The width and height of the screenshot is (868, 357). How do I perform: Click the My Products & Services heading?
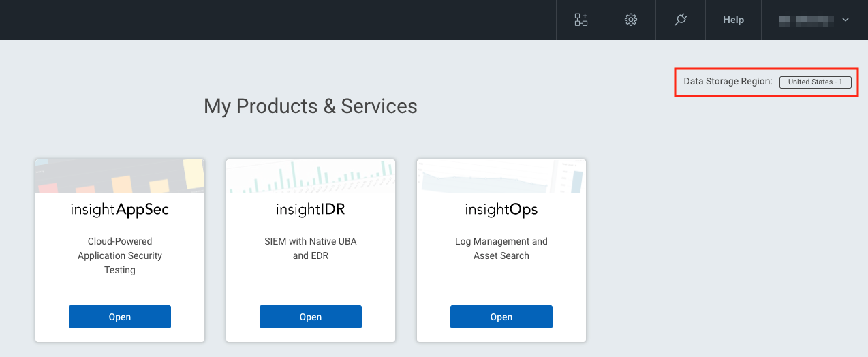click(311, 106)
